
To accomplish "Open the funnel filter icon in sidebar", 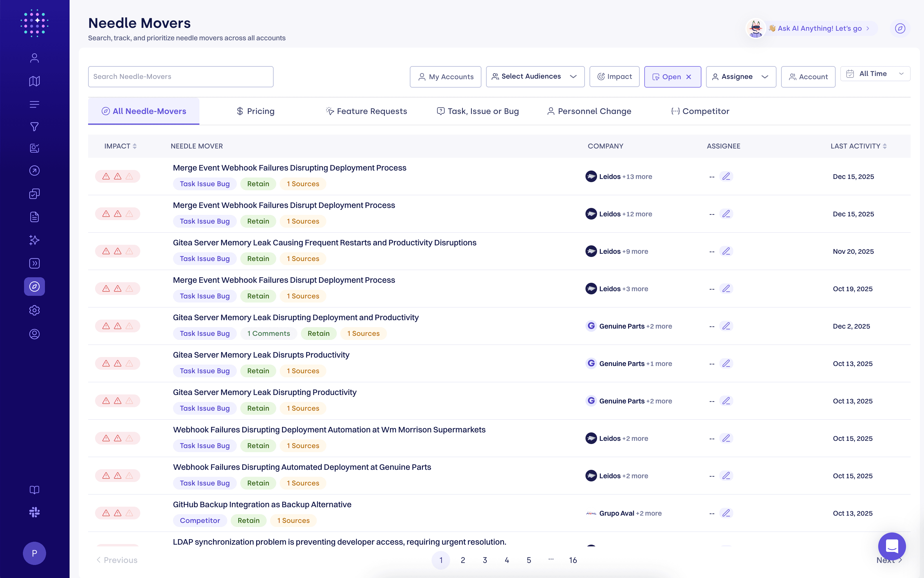I will pos(34,126).
